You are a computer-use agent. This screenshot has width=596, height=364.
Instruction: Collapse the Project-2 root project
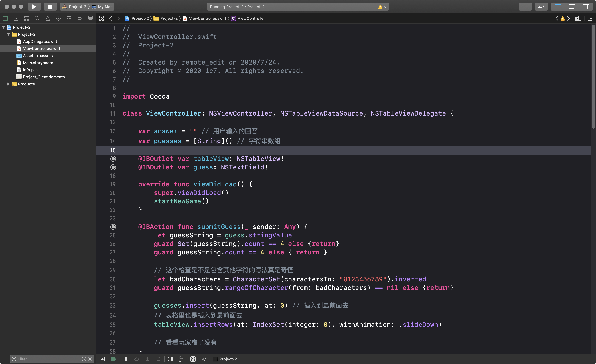pyautogui.click(x=4, y=27)
